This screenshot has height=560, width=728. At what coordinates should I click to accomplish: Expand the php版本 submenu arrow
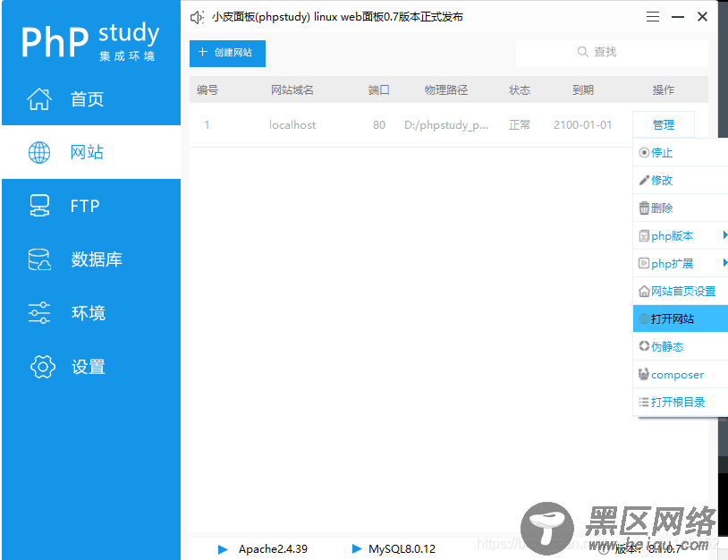pos(724,235)
